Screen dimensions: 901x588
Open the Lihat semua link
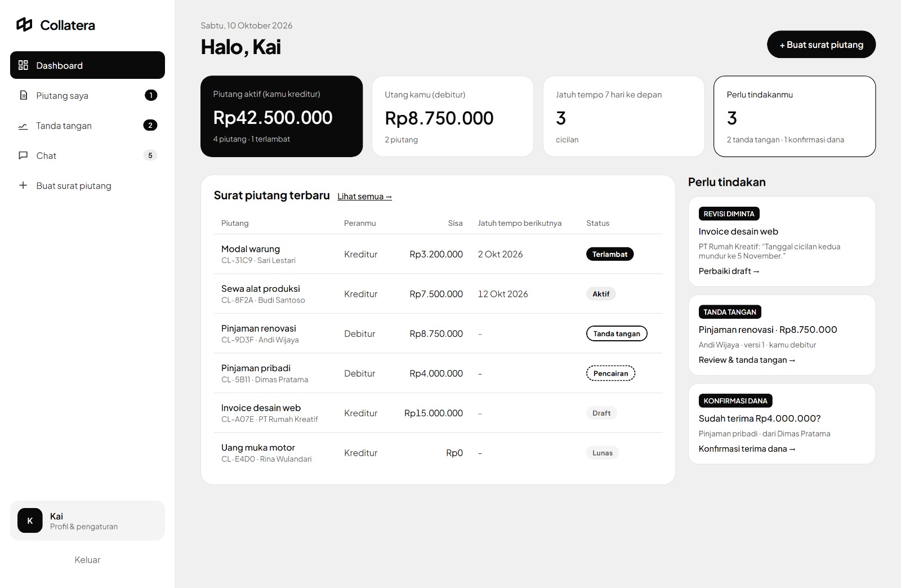click(364, 197)
